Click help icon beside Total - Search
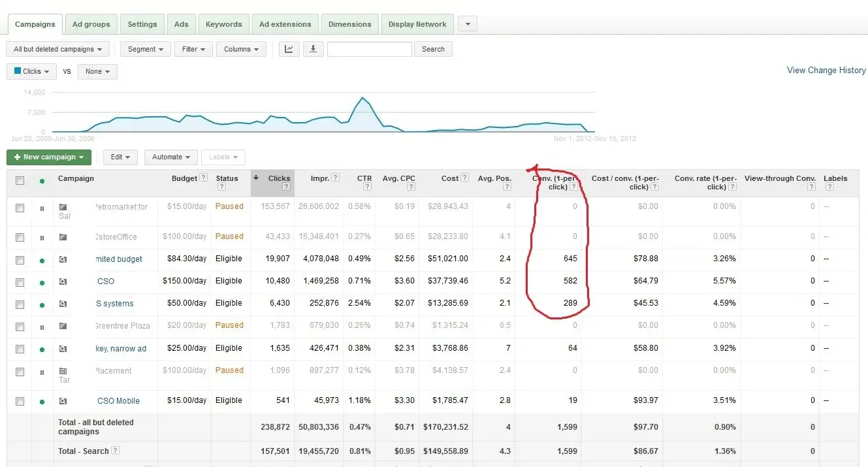This screenshot has width=868, height=467. tap(116, 451)
